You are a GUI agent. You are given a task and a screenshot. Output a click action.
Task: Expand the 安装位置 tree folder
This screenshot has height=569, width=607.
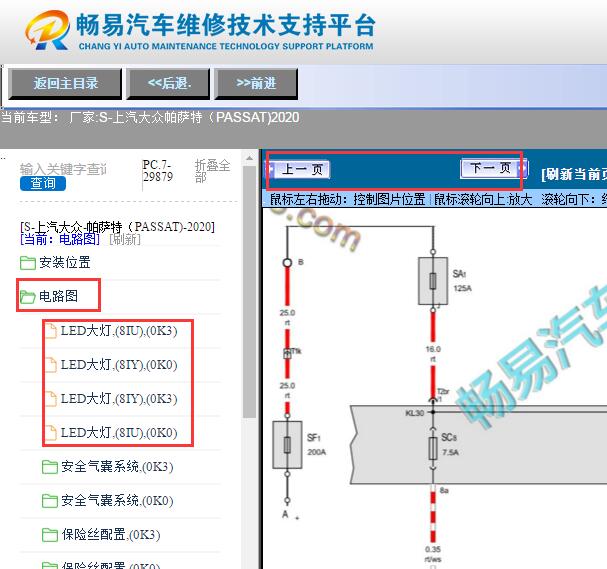tap(65, 262)
